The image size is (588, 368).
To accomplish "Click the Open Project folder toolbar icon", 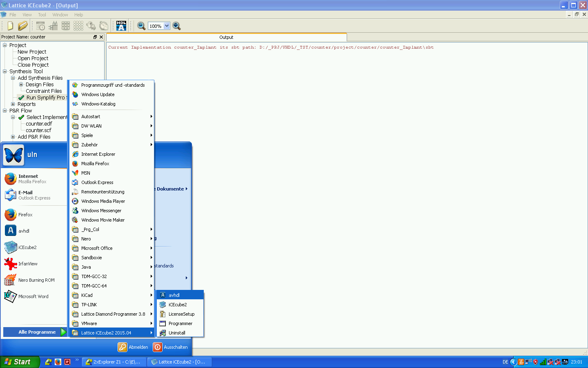I will tap(23, 26).
